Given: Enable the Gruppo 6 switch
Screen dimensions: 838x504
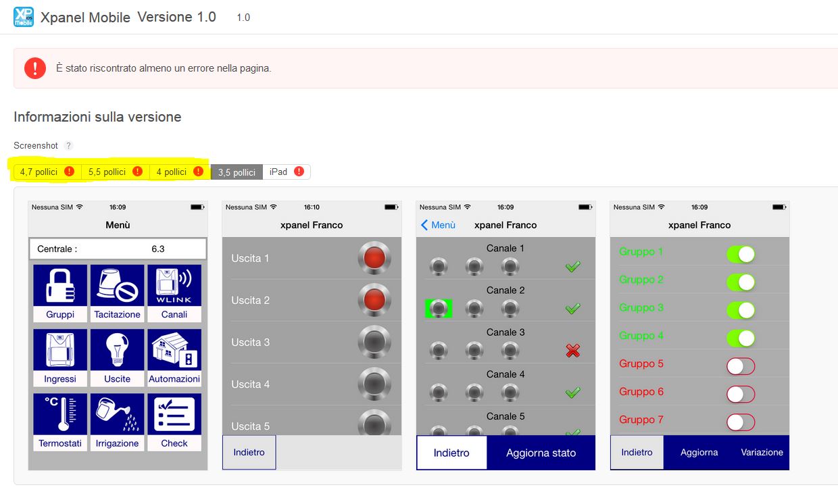Looking at the screenshot, I should 741,394.
